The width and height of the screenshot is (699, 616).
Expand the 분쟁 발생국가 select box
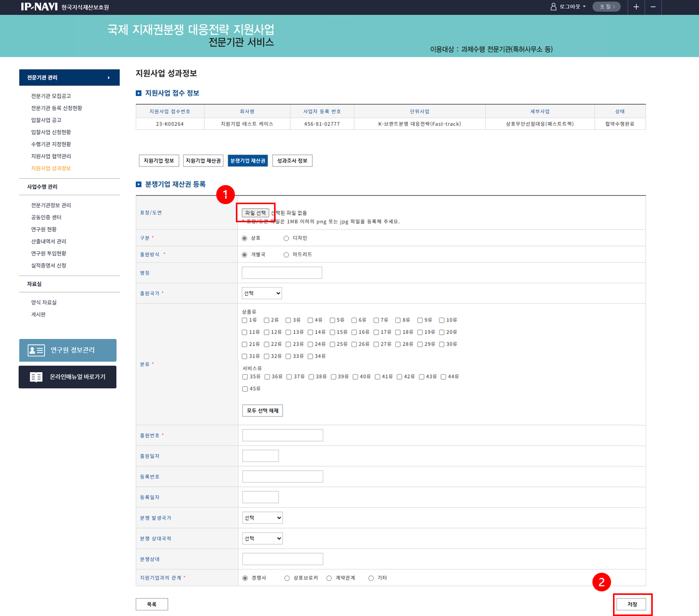click(262, 518)
